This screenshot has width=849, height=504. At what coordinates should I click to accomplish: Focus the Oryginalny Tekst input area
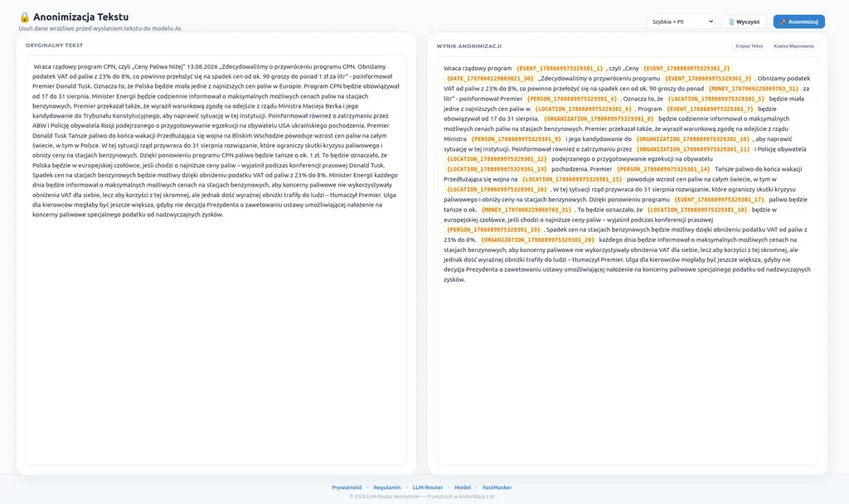point(216,259)
